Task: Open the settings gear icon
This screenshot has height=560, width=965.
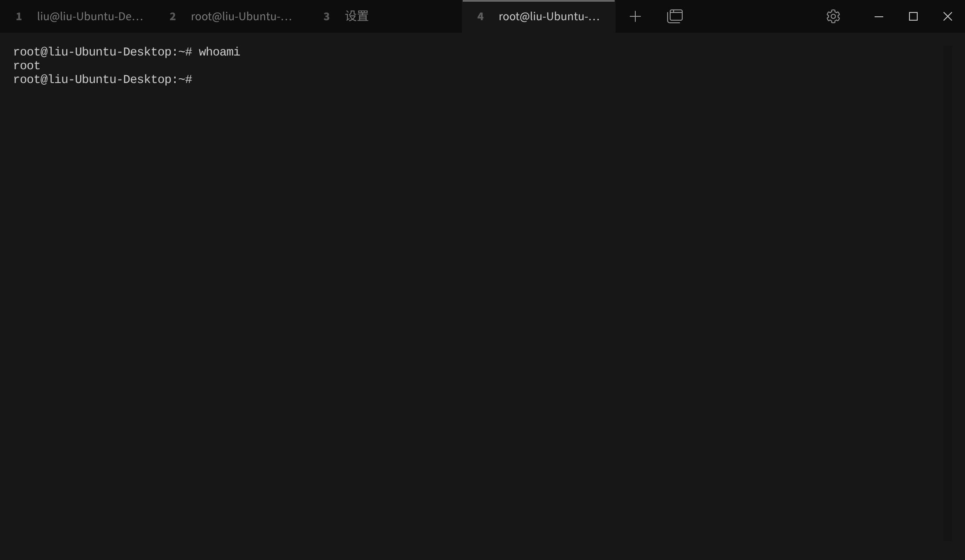Action: pyautogui.click(x=833, y=16)
